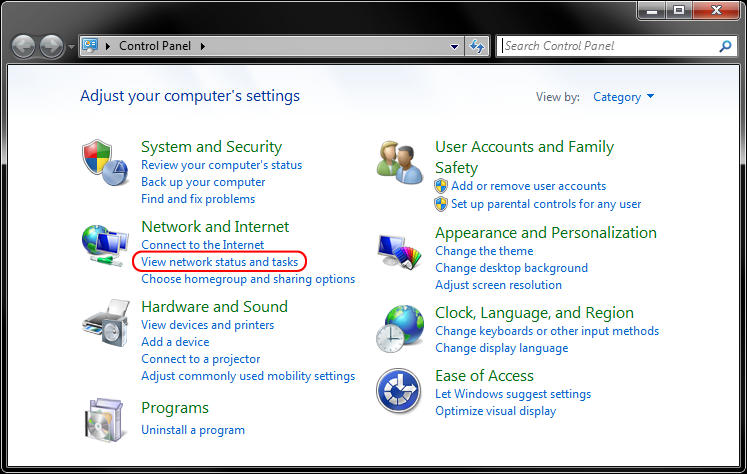747x474 pixels.
Task: Expand the View by Category dropdown
Action: click(623, 97)
